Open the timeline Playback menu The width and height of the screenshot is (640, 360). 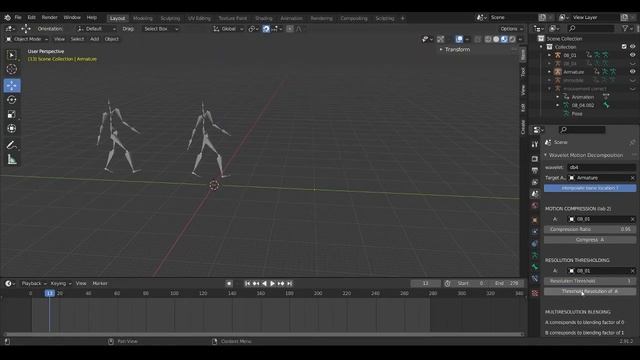(33, 283)
